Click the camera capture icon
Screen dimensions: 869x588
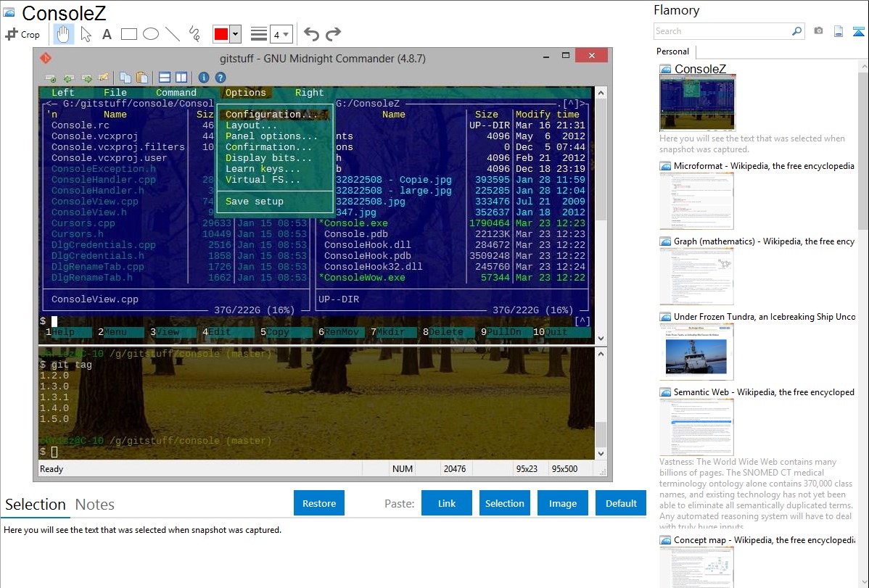[818, 31]
